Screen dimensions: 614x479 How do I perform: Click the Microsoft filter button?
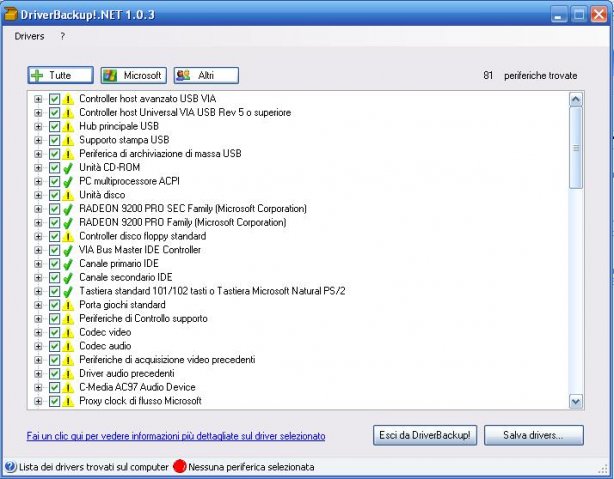134,75
